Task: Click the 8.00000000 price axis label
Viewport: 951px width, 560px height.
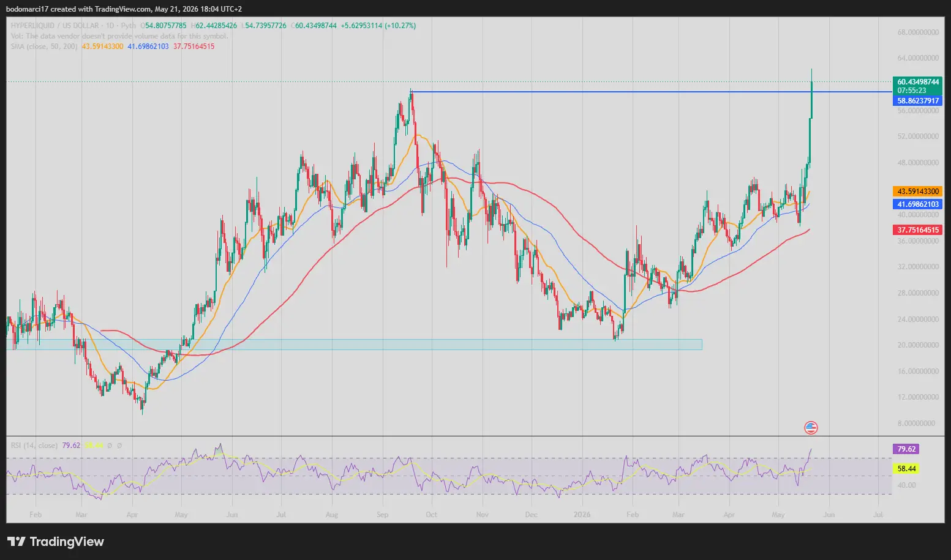Action: point(916,424)
